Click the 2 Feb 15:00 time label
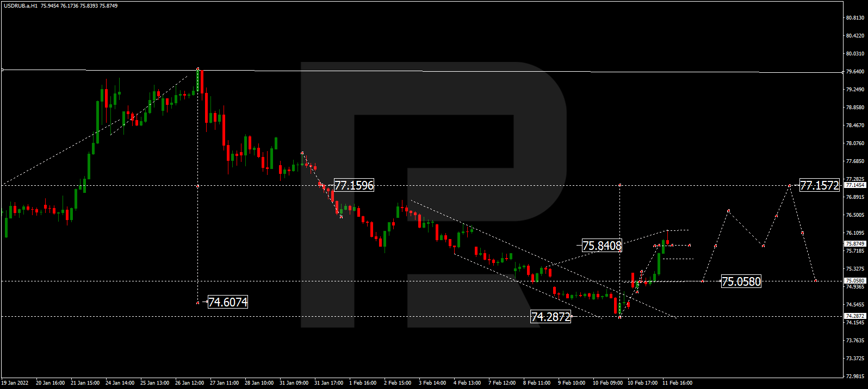The height and width of the screenshot is (389, 868). [x=398, y=383]
